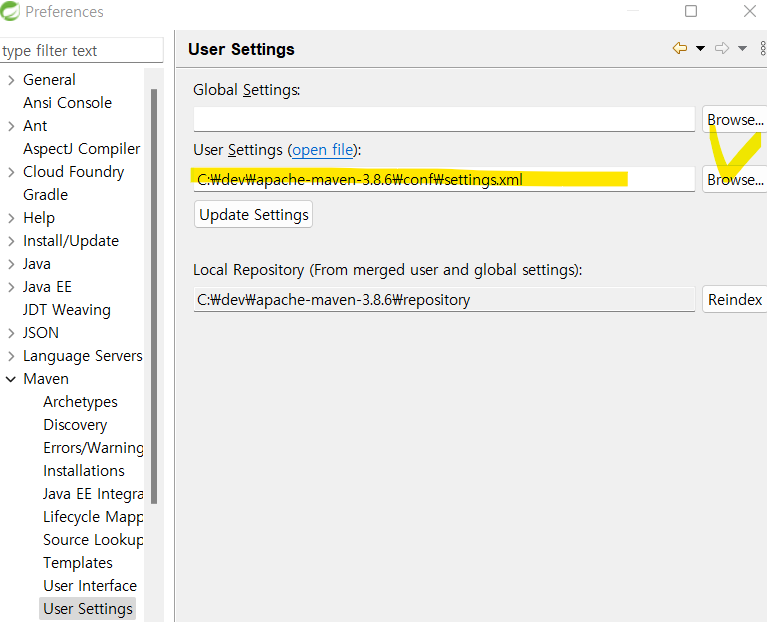Select JSON label in tree
This screenshot has width=767, height=622.
click(41, 333)
